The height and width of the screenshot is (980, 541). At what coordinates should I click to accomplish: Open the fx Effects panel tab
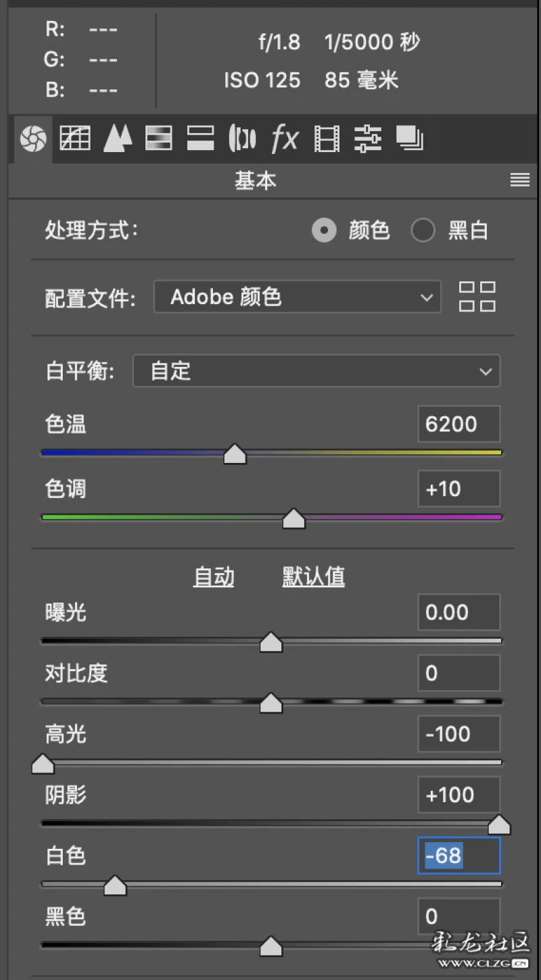285,139
